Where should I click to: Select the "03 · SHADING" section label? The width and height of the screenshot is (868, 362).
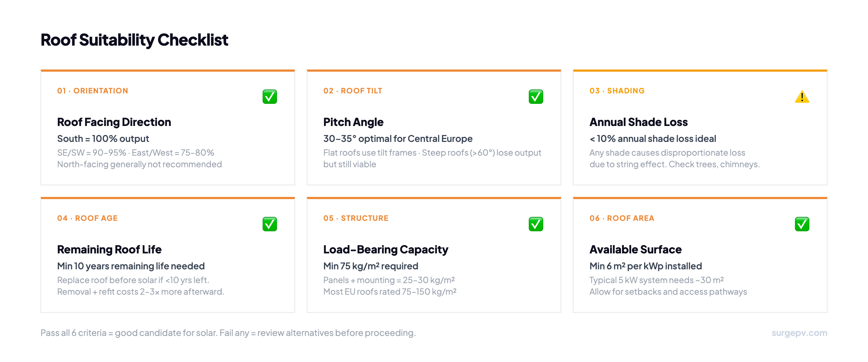click(617, 91)
